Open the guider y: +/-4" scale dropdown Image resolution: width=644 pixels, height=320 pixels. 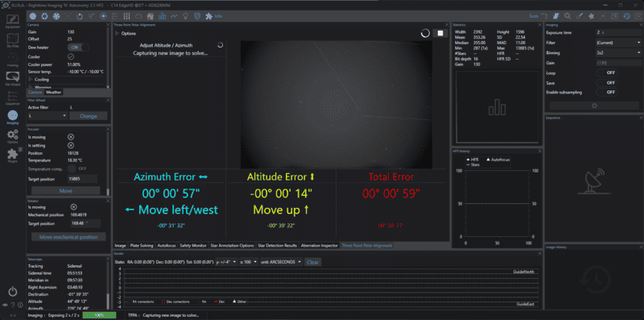pyautogui.click(x=226, y=262)
